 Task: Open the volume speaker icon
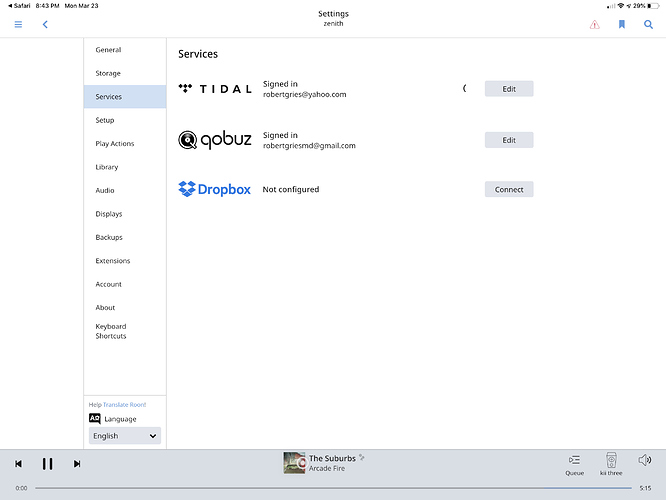pyautogui.click(x=645, y=460)
